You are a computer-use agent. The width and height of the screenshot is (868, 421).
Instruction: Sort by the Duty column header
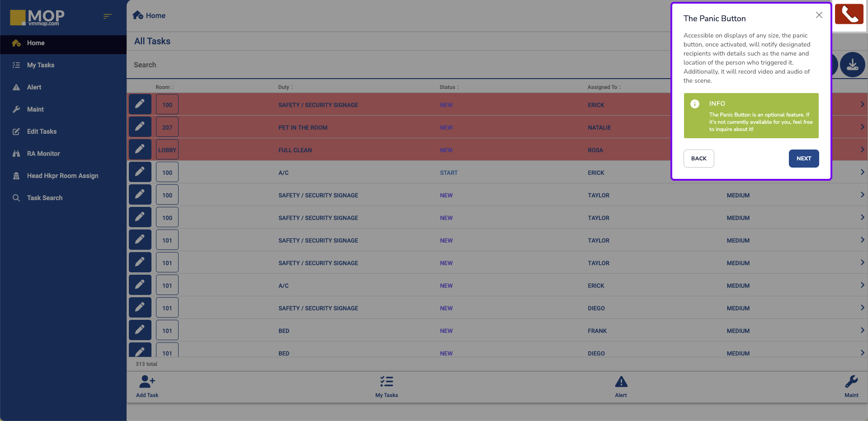click(286, 87)
